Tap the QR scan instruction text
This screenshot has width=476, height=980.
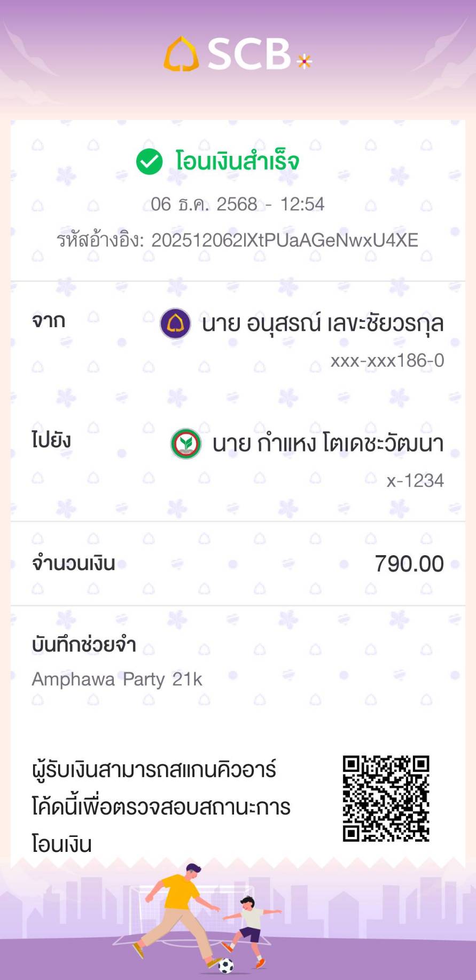tap(160, 807)
